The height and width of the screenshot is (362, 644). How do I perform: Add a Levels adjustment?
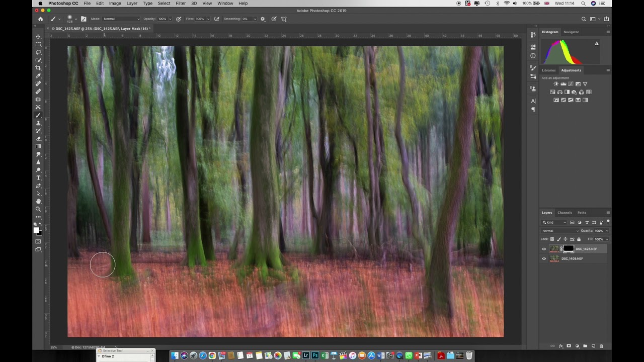[x=563, y=84]
